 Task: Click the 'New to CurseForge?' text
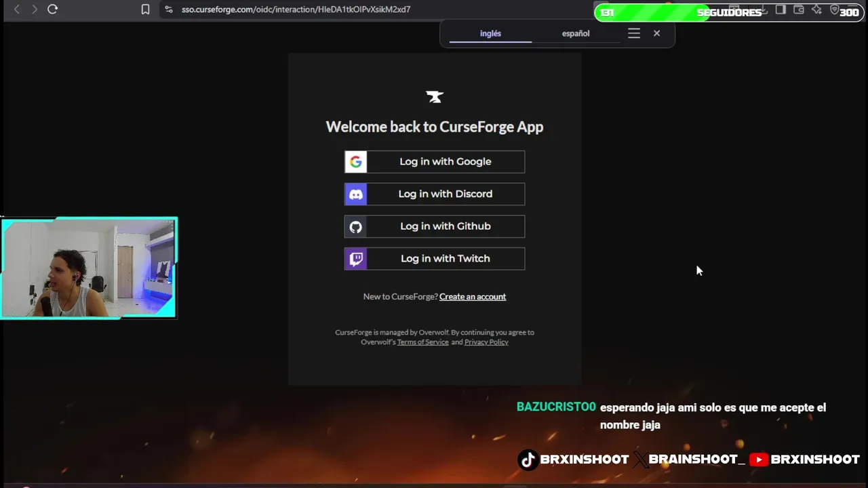point(400,296)
